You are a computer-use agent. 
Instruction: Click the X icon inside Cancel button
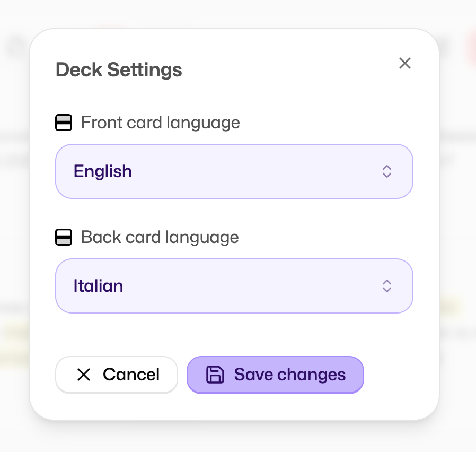coord(84,375)
